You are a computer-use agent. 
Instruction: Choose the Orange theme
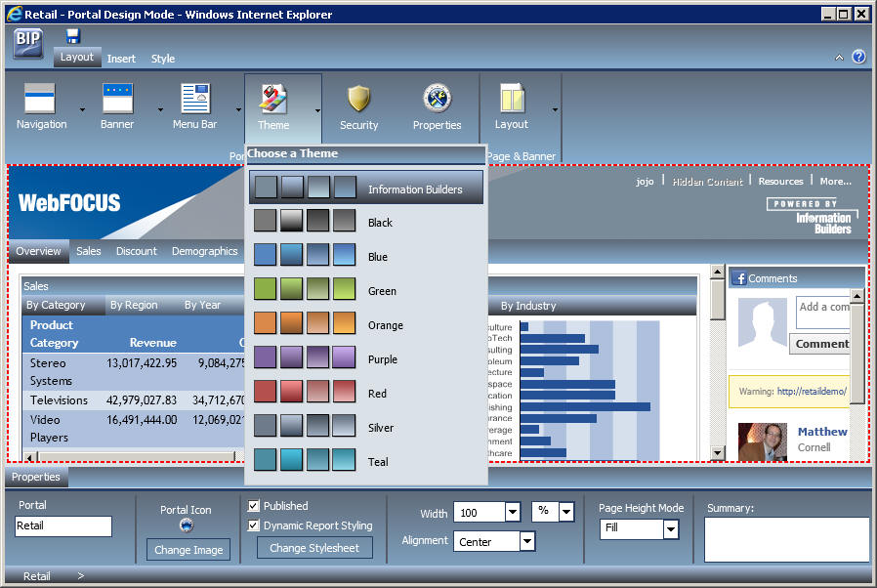(x=366, y=324)
